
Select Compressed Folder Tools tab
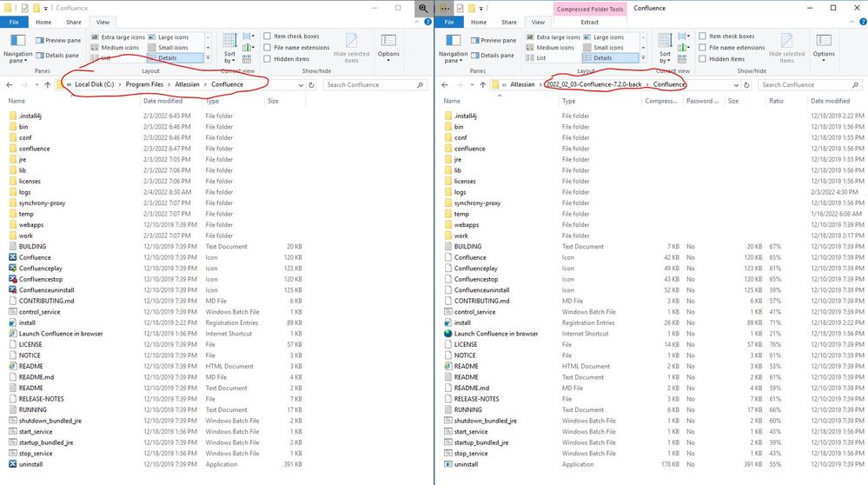[x=590, y=9]
